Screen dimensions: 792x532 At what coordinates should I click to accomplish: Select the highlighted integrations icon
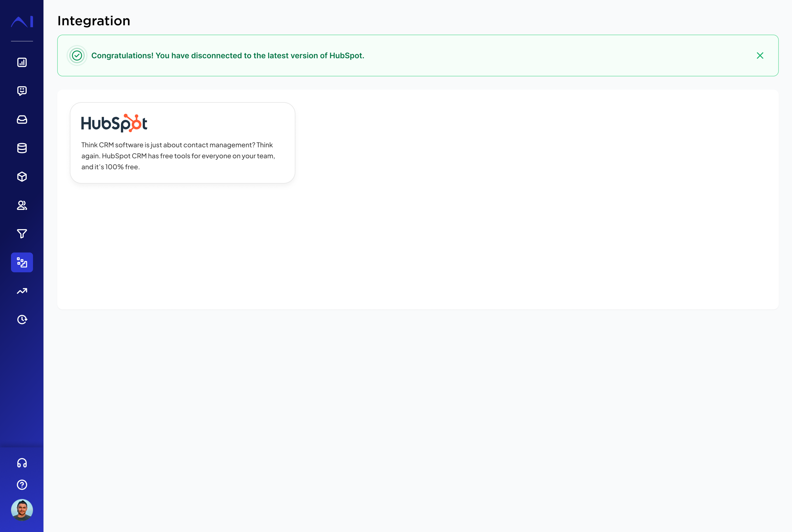click(x=22, y=262)
